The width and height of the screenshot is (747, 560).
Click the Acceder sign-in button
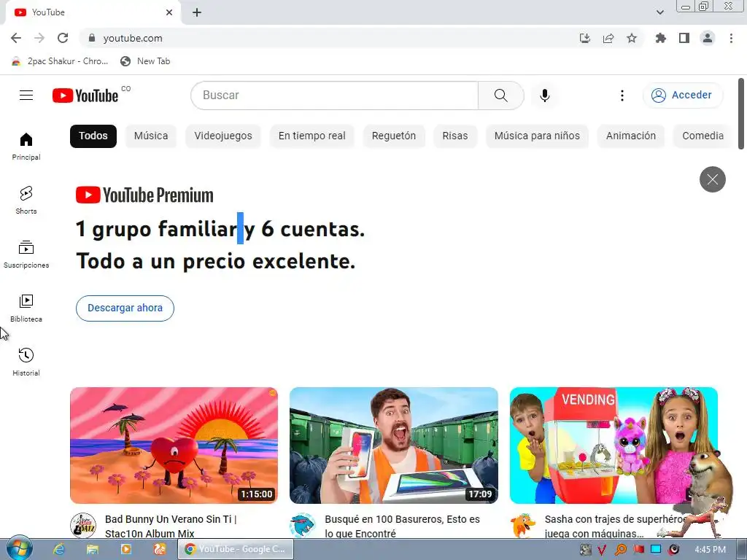point(683,96)
